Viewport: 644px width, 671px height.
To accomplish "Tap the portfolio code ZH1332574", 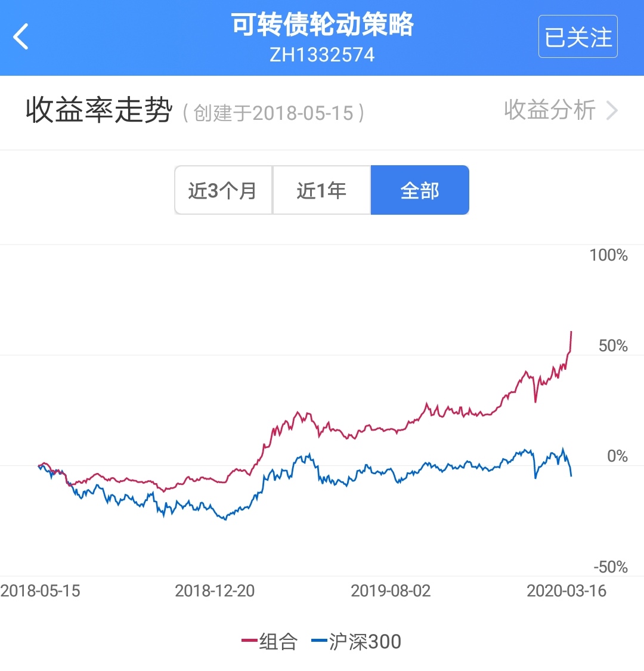I will pyautogui.click(x=322, y=55).
